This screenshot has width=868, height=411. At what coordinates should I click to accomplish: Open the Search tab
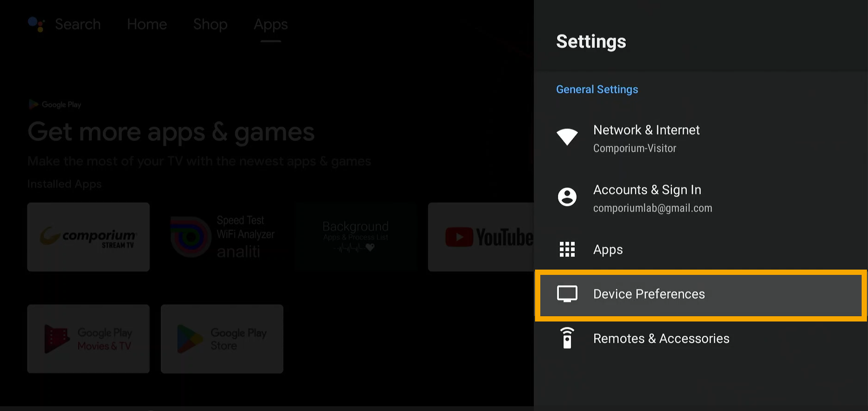coord(77,24)
